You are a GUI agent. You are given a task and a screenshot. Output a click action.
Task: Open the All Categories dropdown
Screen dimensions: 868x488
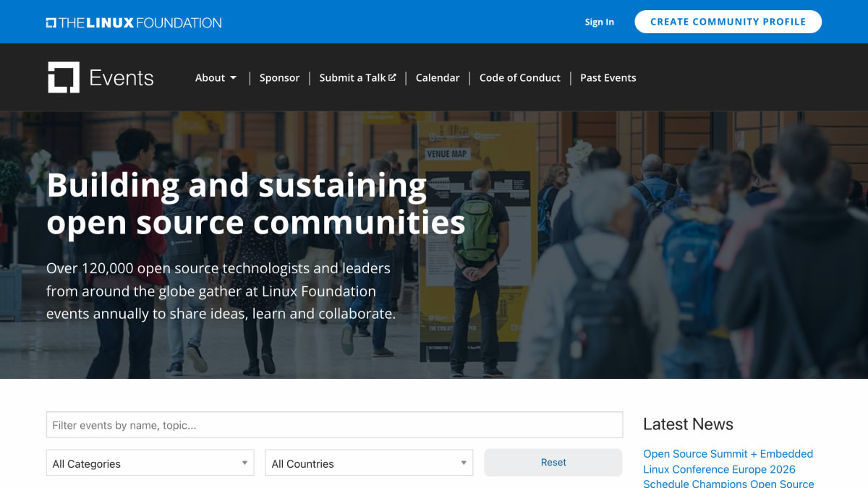(150, 463)
